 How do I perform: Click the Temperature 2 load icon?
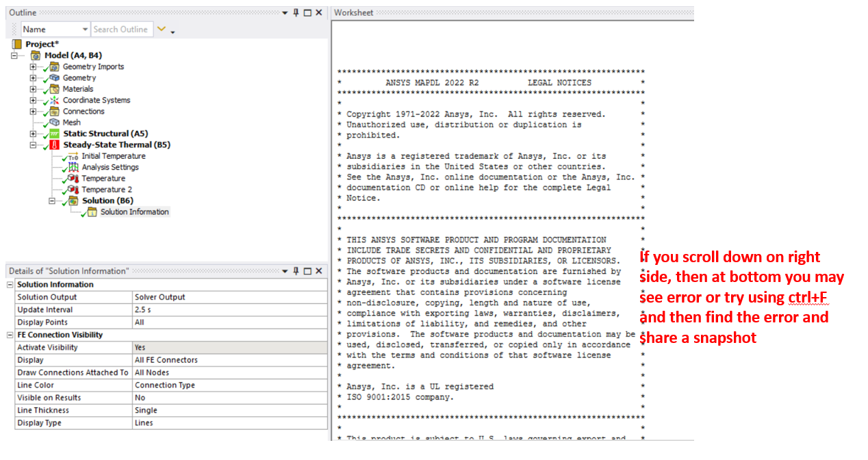(x=73, y=190)
